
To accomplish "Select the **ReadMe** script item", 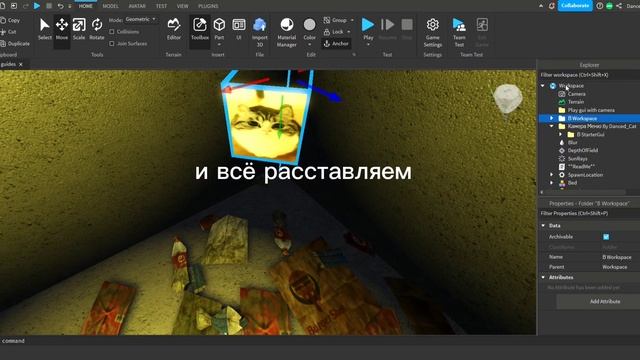I will pos(581,167).
